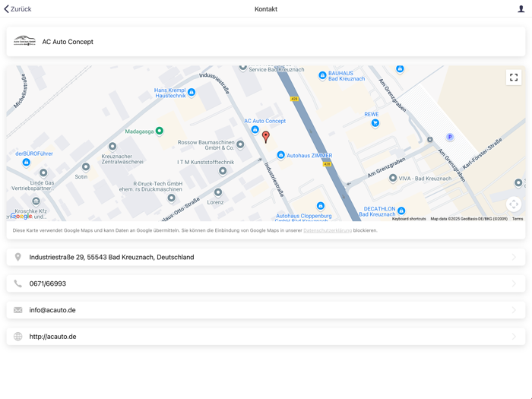This screenshot has height=399, width=532.
Task: Click the location pin icon beside address
Action: point(18,257)
